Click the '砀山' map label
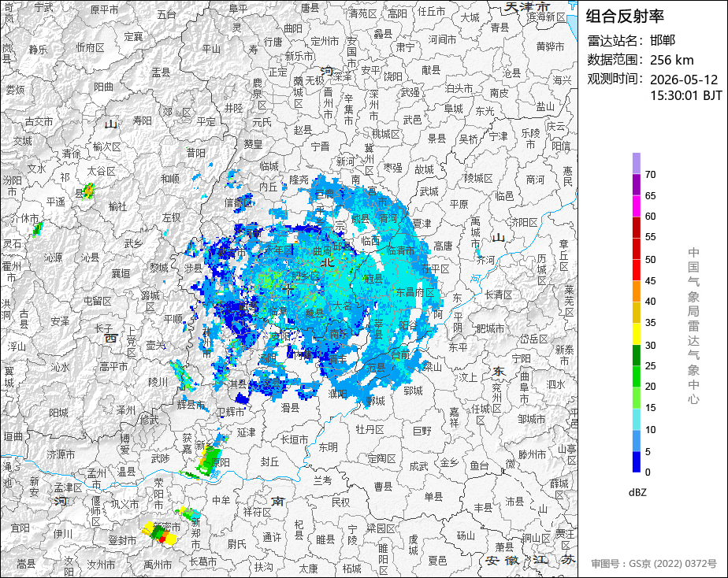The height and width of the screenshot is (578, 728). [x=466, y=535]
